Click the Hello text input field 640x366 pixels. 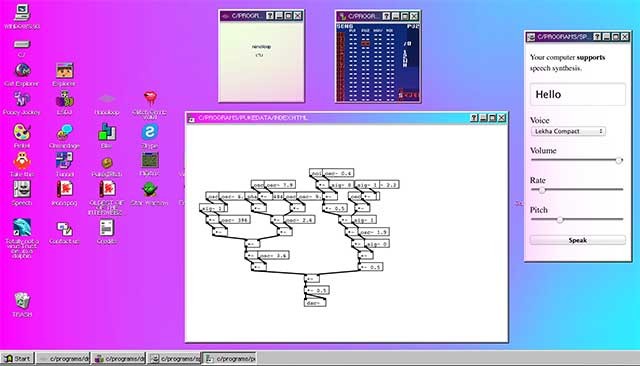point(578,94)
